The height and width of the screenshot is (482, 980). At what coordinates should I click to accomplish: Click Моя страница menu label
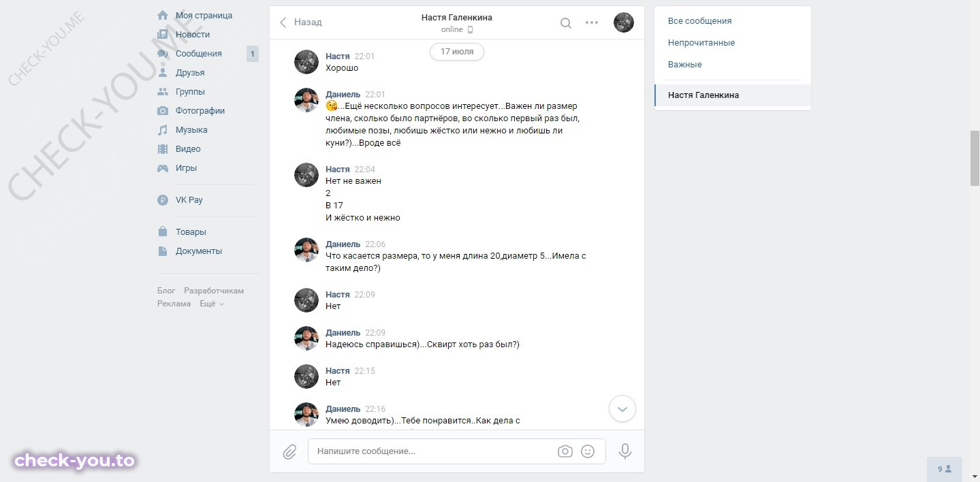pos(204,15)
